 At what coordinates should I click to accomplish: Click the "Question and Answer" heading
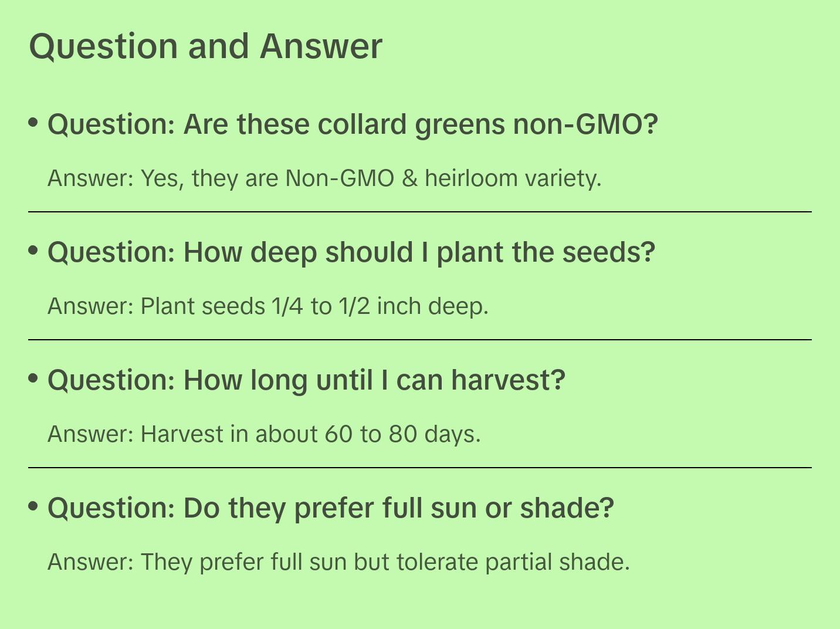pyautogui.click(x=205, y=46)
